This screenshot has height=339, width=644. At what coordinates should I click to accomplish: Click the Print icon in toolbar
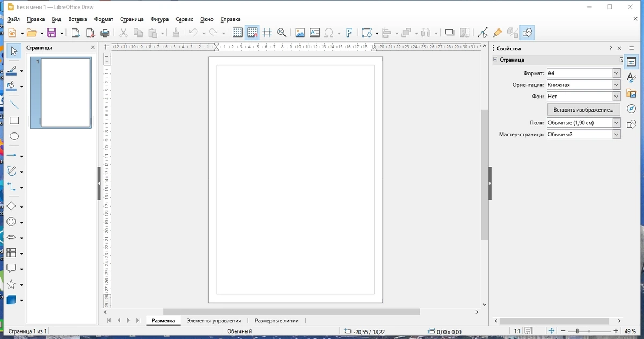tap(106, 33)
